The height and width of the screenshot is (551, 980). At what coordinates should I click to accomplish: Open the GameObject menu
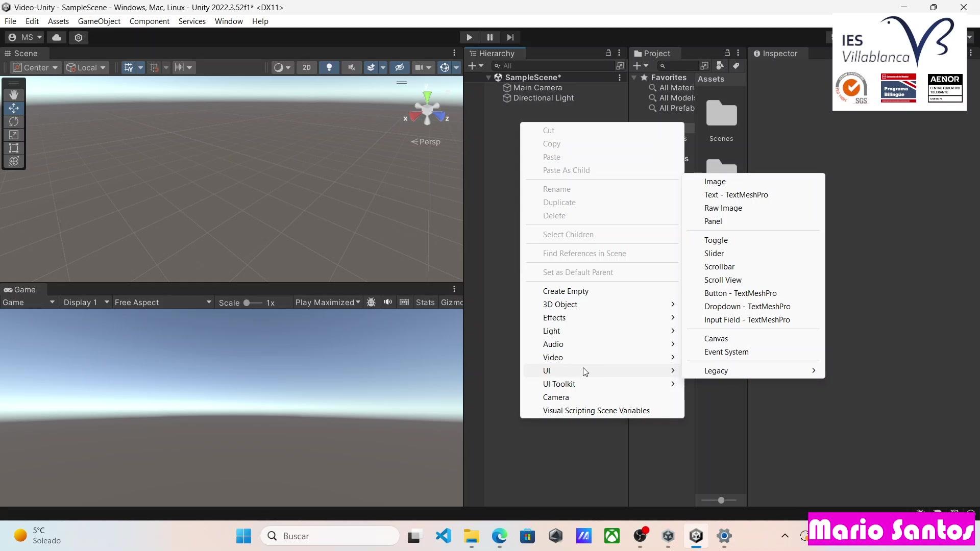[99, 21]
